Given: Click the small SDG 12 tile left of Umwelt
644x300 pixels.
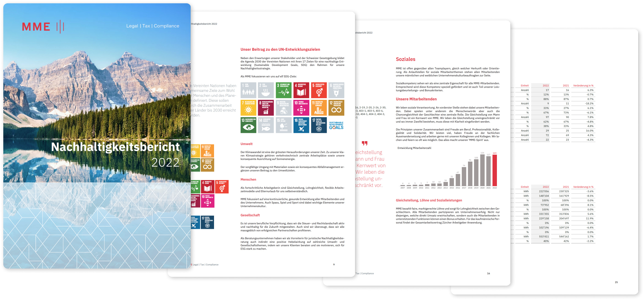Looking at the screenshot, I should (207, 165).
